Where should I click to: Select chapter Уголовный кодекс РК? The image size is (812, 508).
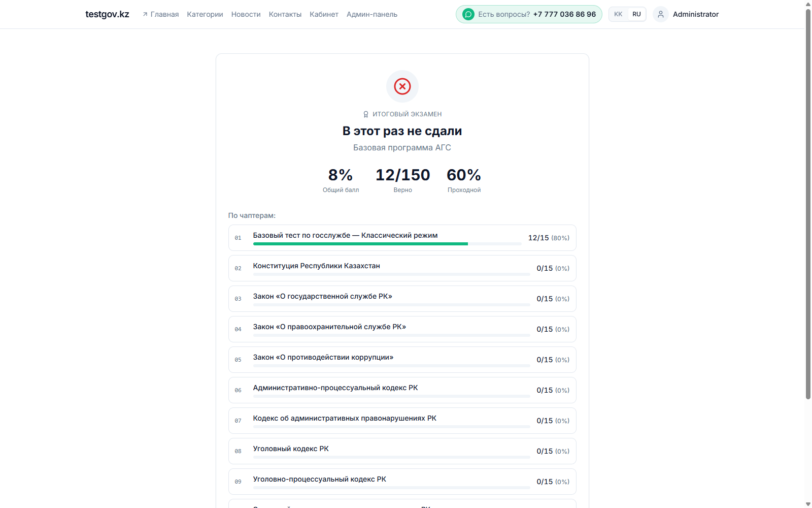pyautogui.click(x=402, y=451)
